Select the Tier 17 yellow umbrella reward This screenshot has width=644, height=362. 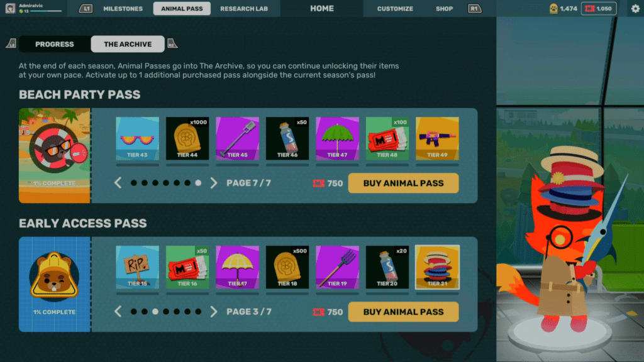click(237, 267)
